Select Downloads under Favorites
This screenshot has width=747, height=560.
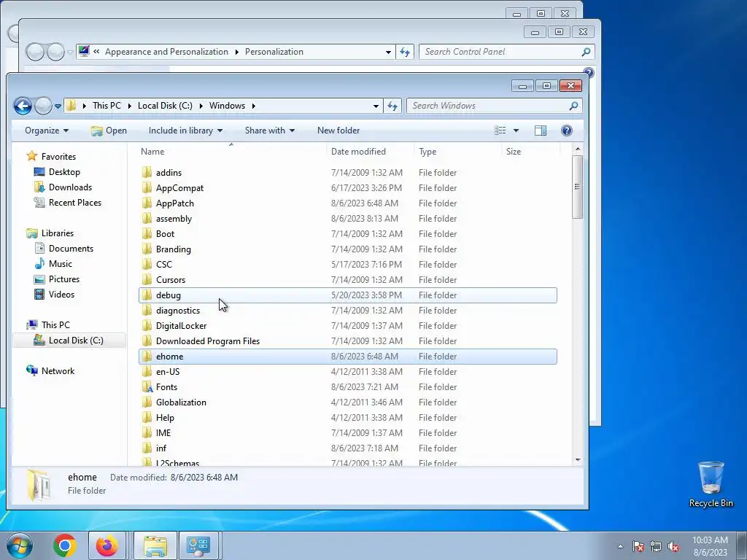pos(70,187)
